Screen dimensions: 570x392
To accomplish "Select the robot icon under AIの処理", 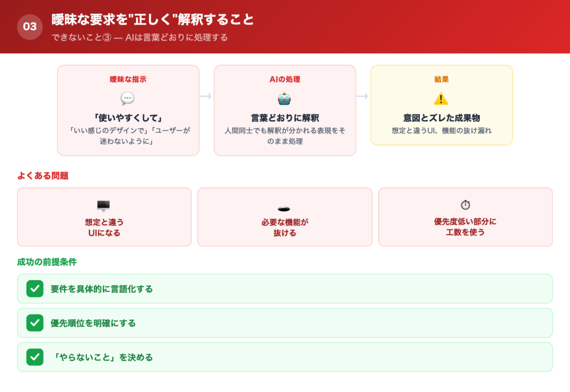I will [284, 98].
